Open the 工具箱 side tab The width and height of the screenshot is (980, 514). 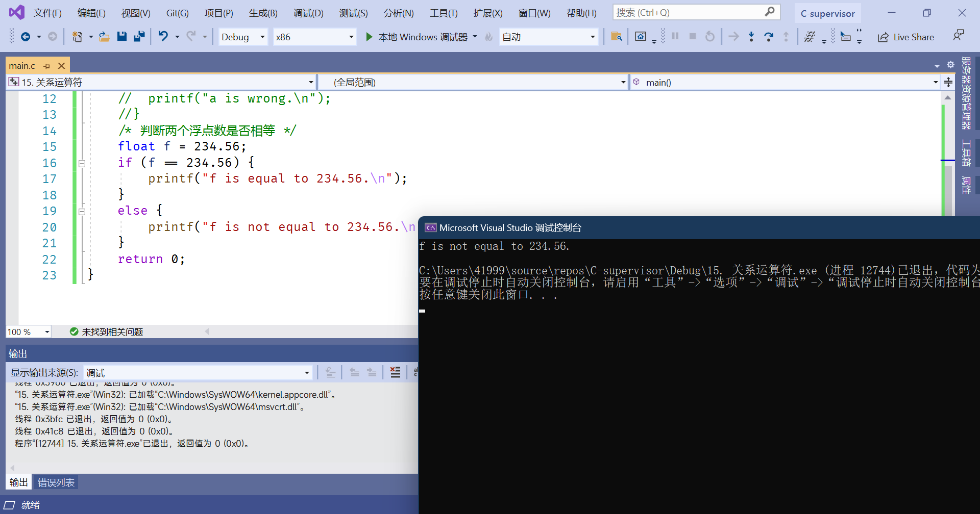coord(966,153)
